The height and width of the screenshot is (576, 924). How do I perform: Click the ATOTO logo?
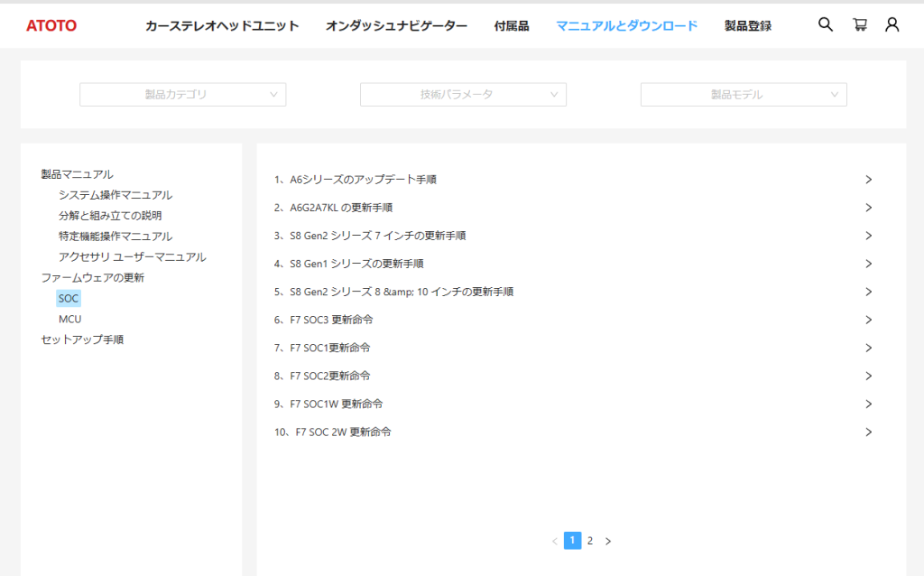pyautogui.click(x=51, y=25)
